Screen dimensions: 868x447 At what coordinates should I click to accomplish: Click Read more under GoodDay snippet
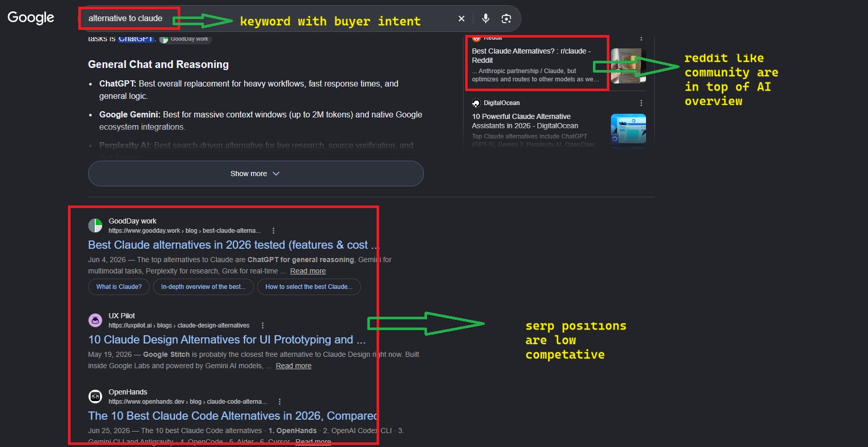pos(308,271)
